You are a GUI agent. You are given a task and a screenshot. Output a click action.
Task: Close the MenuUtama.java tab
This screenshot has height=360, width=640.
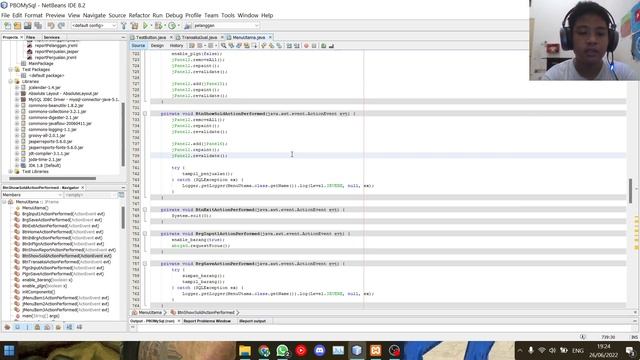[x=270, y=37]
